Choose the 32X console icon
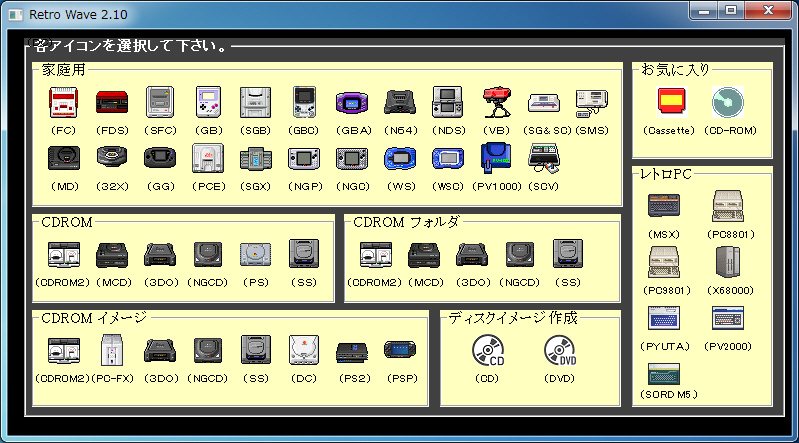 coord(112,157)
